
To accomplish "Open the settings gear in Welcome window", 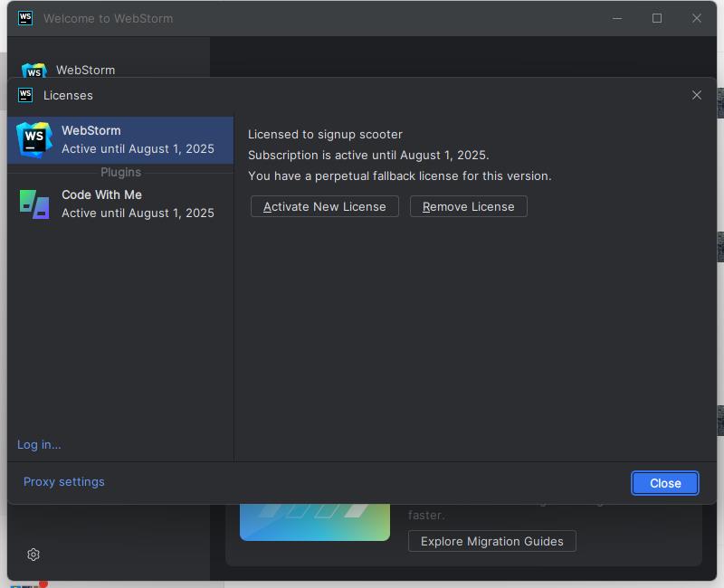I will click(33, 555).
